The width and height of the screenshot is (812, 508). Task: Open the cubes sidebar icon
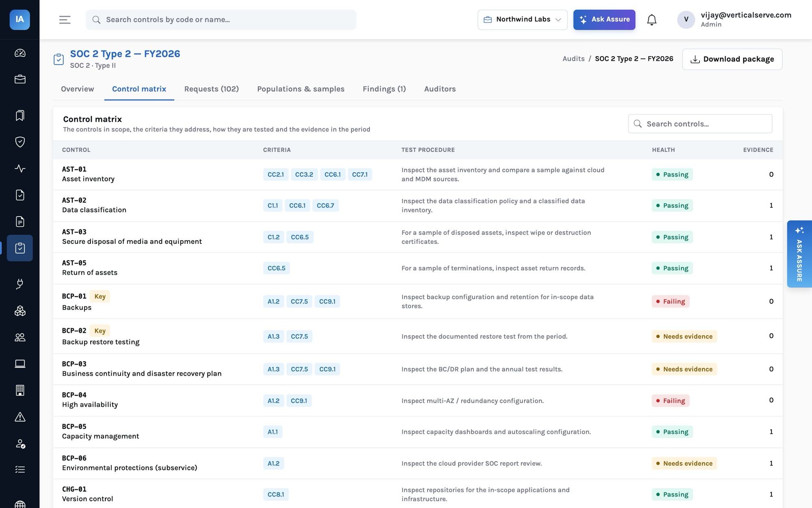(20, 311)
